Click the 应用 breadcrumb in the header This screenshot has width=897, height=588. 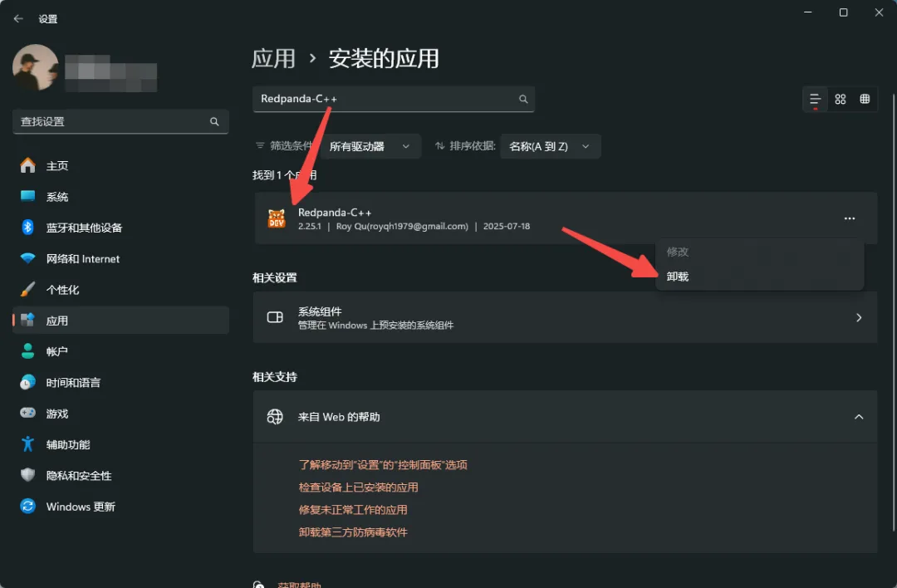point(273,58)
